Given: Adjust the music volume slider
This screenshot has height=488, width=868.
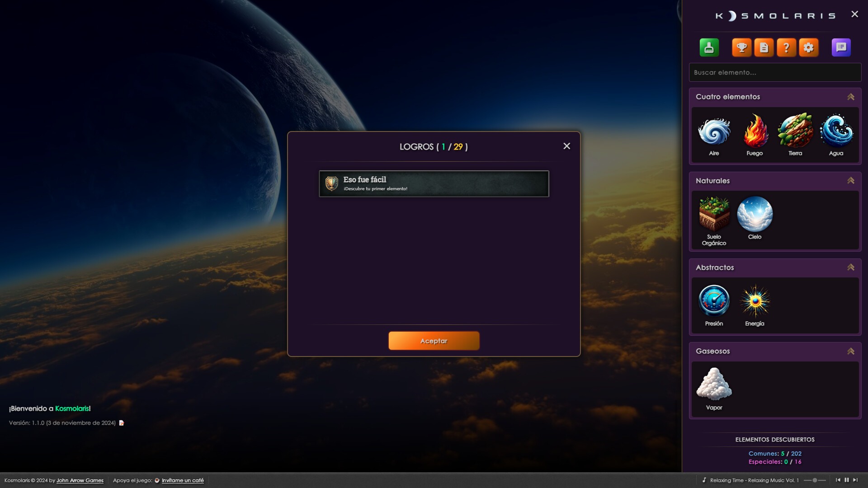Looking at the screenshot, I should (815, 480).
